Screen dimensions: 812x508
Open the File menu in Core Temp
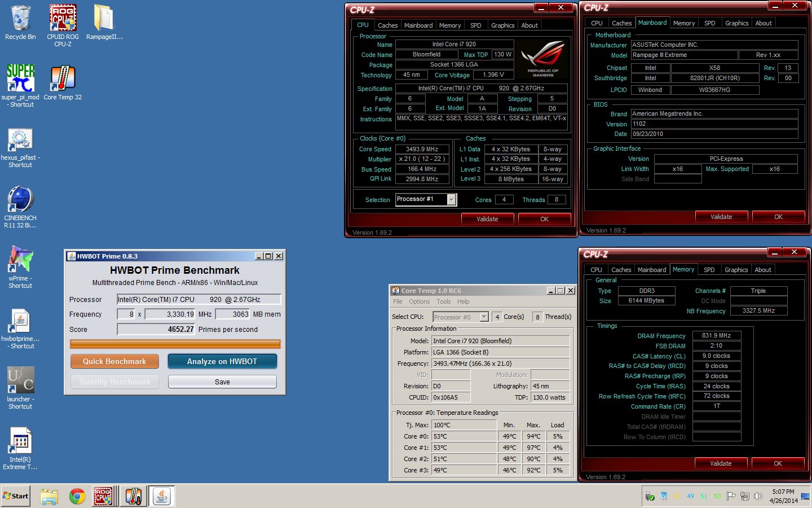point(398,301)
